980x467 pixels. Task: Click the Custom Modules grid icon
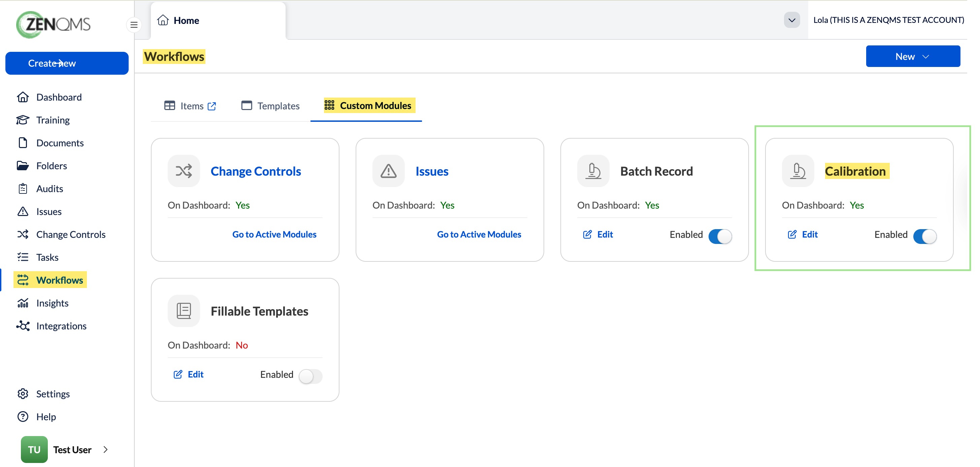329,105
